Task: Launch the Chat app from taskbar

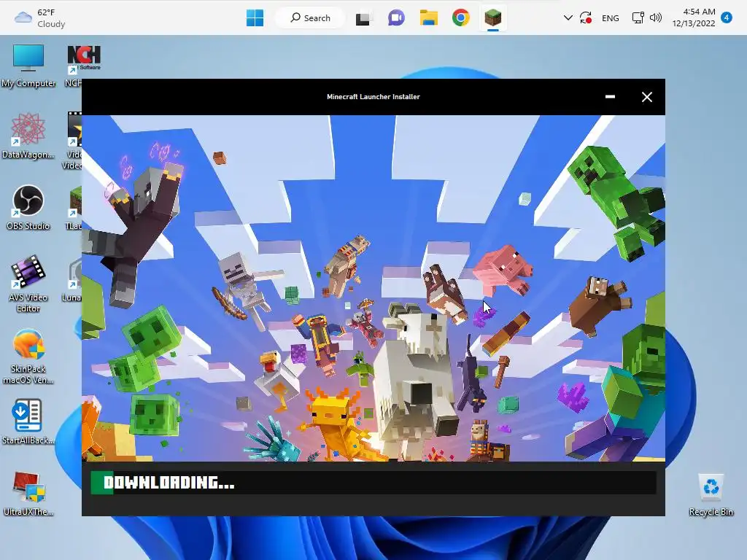Action: [396, 18]
